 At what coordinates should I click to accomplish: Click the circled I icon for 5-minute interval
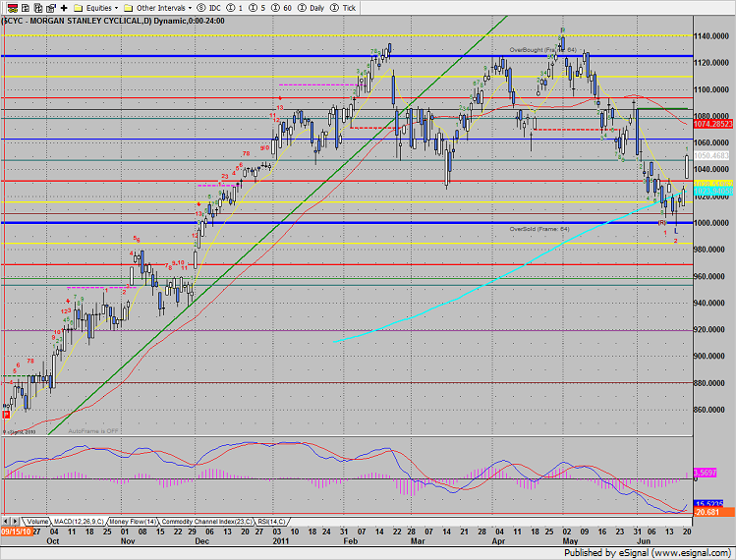[x=253, y=8]
